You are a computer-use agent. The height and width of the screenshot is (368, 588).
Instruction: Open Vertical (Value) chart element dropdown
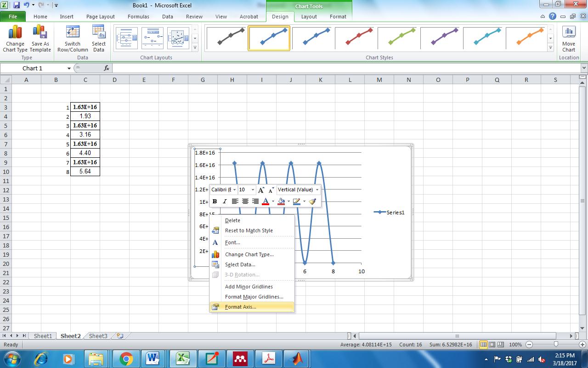[317, 190]
